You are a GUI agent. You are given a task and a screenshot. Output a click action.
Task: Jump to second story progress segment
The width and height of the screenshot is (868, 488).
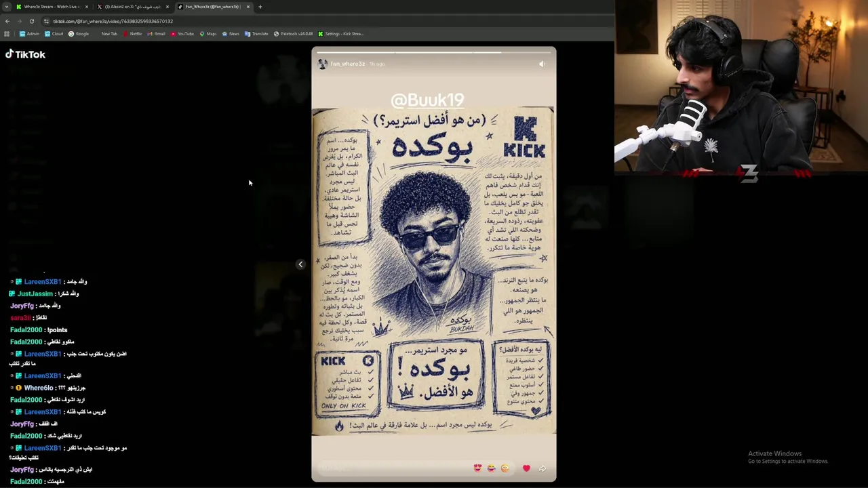433,52
